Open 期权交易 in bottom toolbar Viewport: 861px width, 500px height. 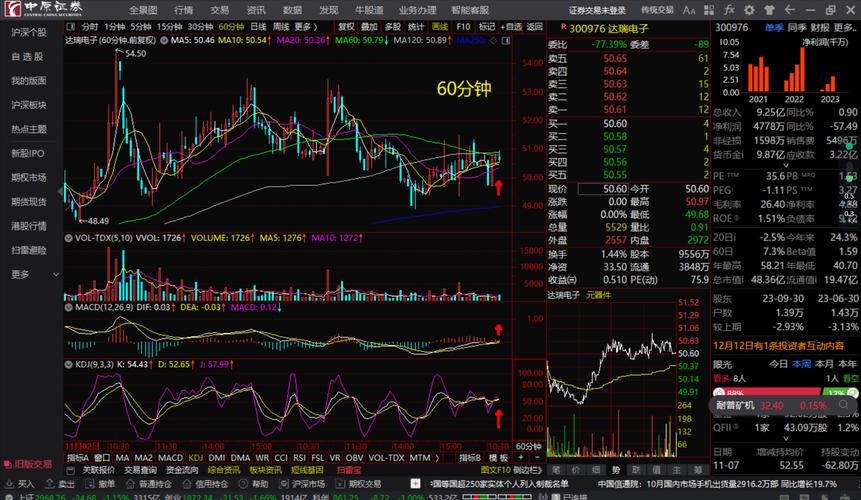[359, 484]
